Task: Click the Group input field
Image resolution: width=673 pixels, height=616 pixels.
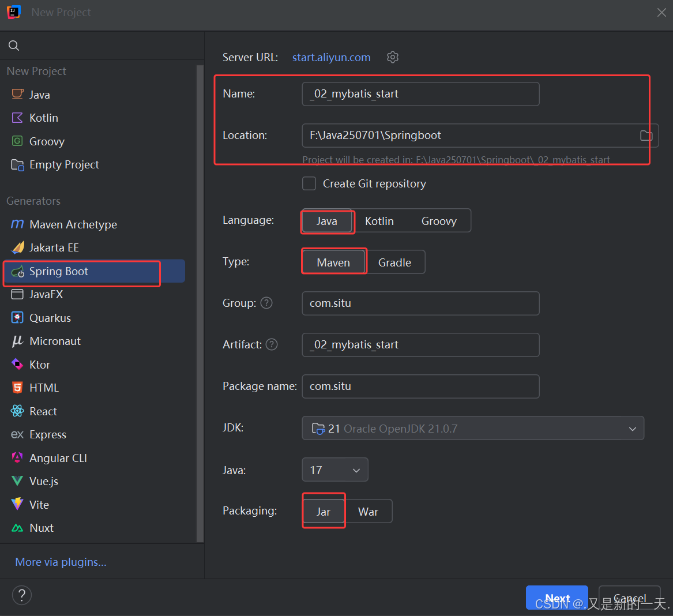Action: (x=420, y=303)
